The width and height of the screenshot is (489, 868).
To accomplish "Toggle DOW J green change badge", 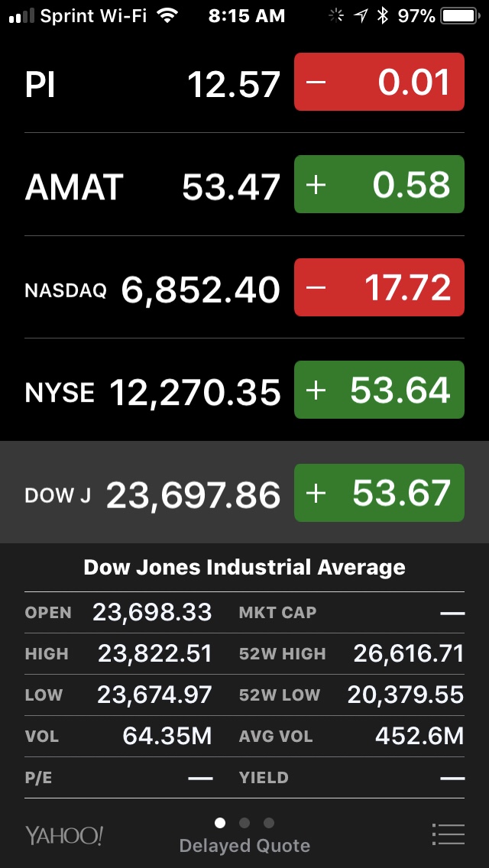I will click(379, 493).
